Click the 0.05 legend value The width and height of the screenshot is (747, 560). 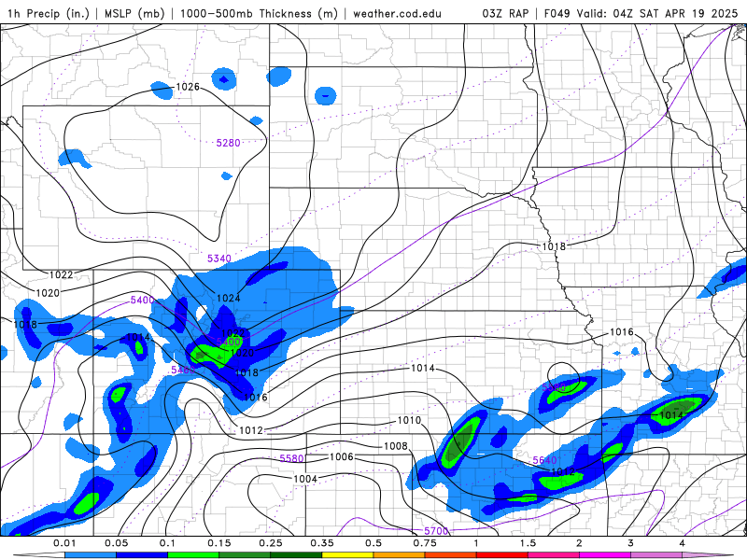(x=116, y=543)
